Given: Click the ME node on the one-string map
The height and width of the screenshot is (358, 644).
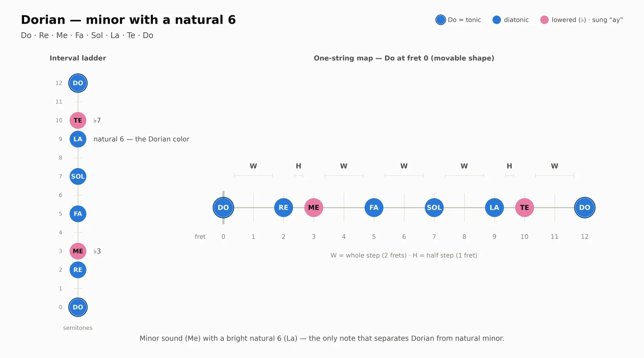Looking at the screenshot, I should coord(314,208).
